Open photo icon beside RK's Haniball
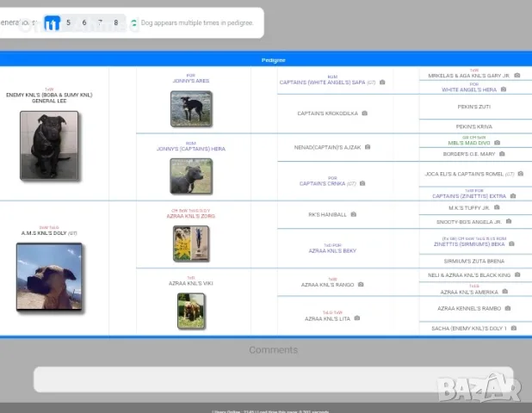 point(354,214)
